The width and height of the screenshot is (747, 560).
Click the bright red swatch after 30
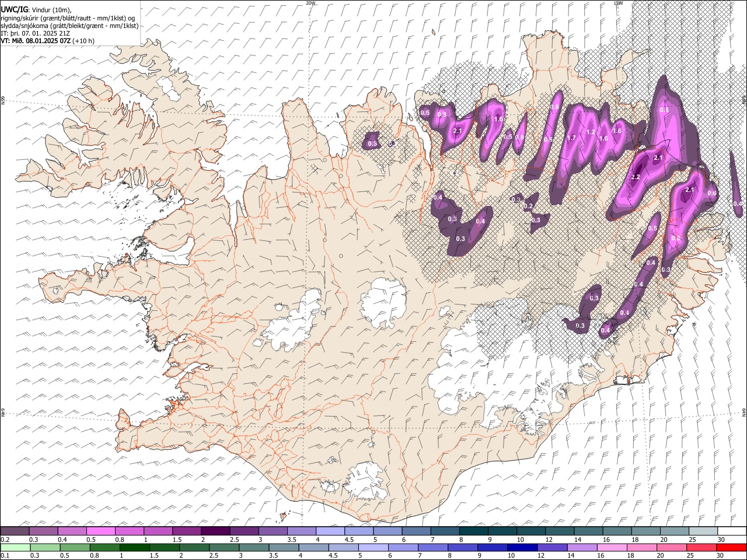731,547
